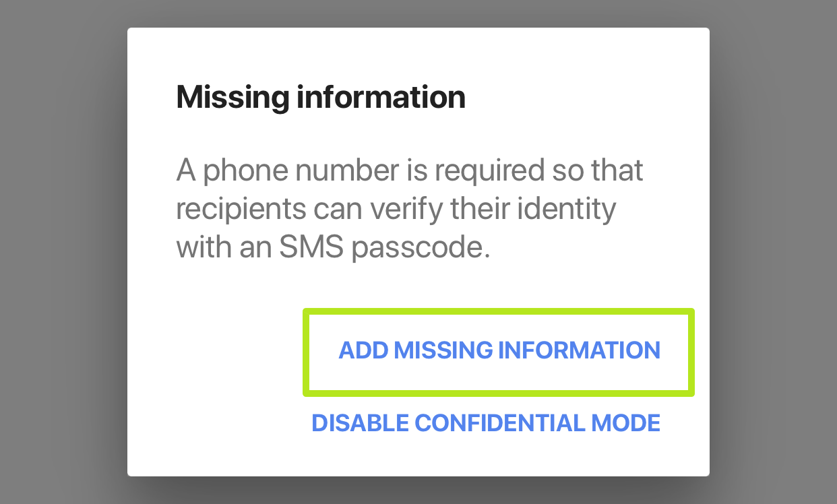The height and width of the screenshot is (504, 837).
Task: Click the Add Missing Information button
Action: (499, 351)
